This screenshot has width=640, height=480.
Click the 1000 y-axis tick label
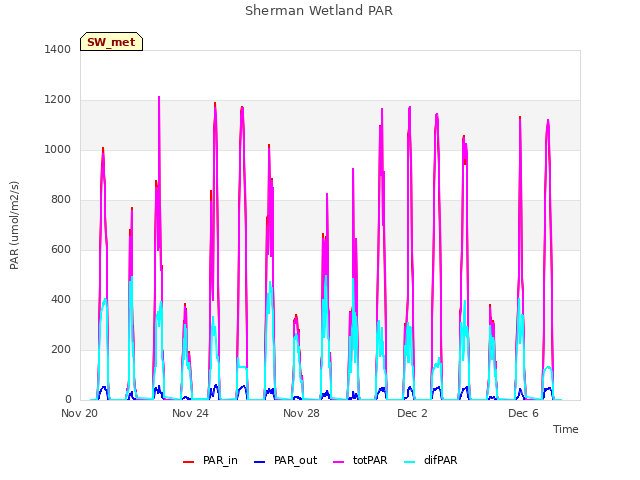[58, 149]
